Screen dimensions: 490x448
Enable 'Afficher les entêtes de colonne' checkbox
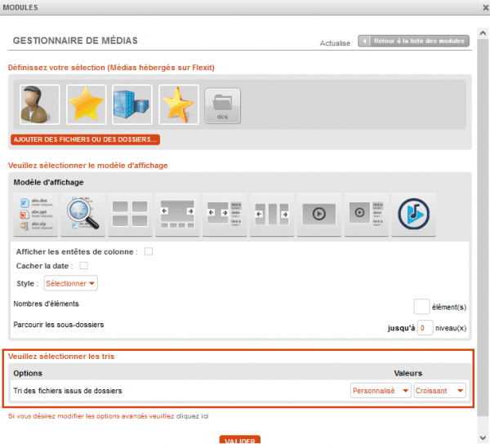coord(149,251)
